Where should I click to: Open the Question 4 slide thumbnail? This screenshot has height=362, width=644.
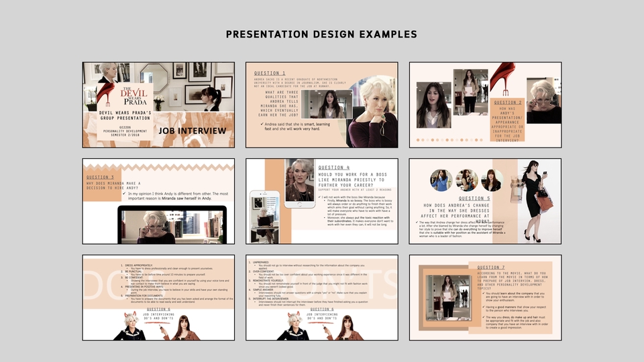point(322,201)
